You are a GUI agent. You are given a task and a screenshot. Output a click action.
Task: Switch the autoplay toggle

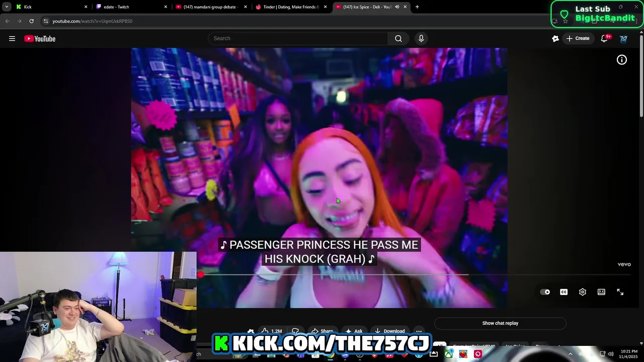(545, 292)
